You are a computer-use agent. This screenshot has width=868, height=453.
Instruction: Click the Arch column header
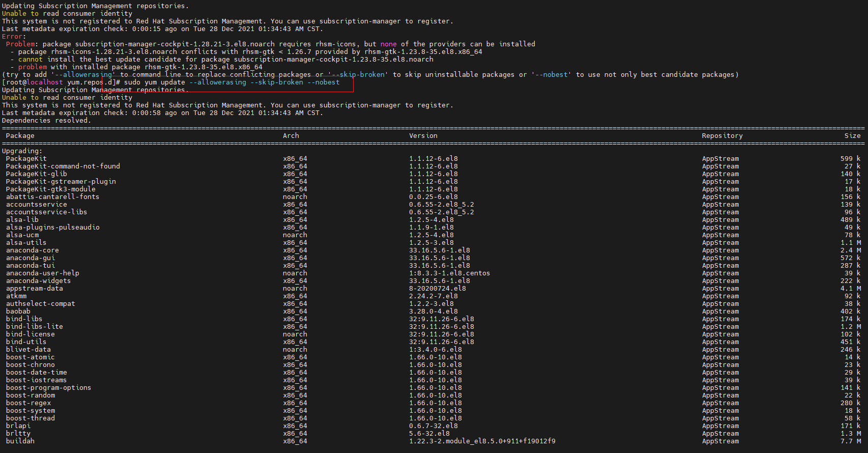coord(291,136)
